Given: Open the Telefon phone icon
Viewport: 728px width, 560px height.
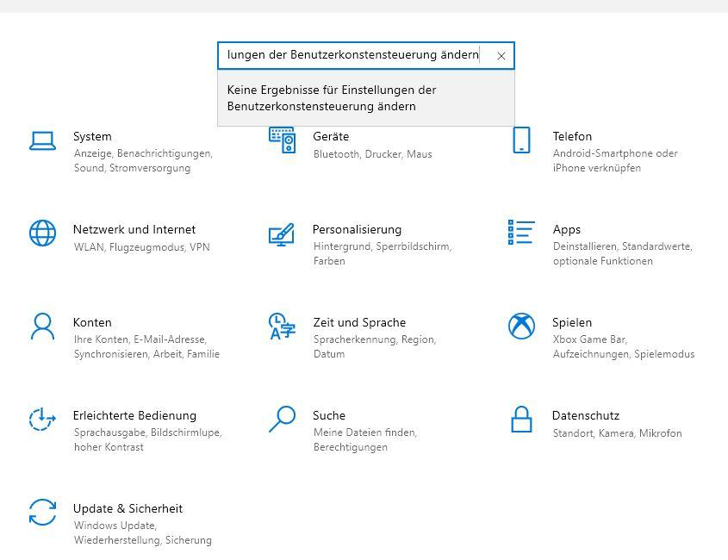Looking at the screenshot, I should pyautogui.click(x=521, y=140).
